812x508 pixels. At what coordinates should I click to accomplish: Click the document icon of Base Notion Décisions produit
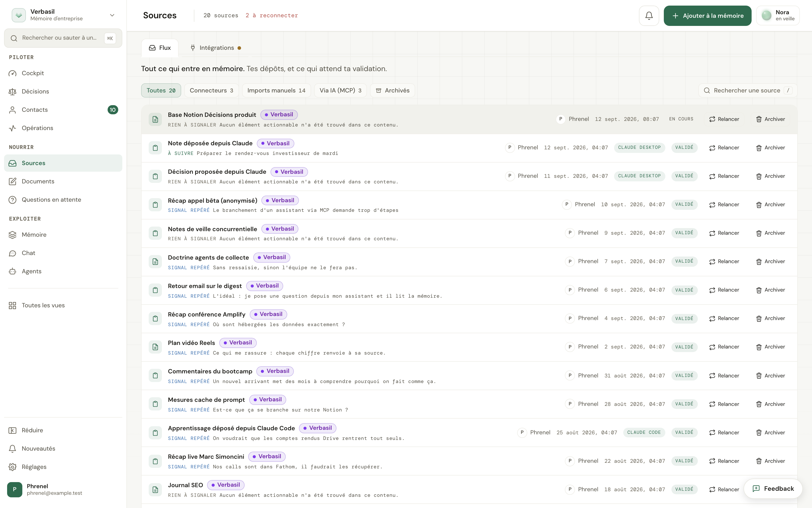pos(155,119)
